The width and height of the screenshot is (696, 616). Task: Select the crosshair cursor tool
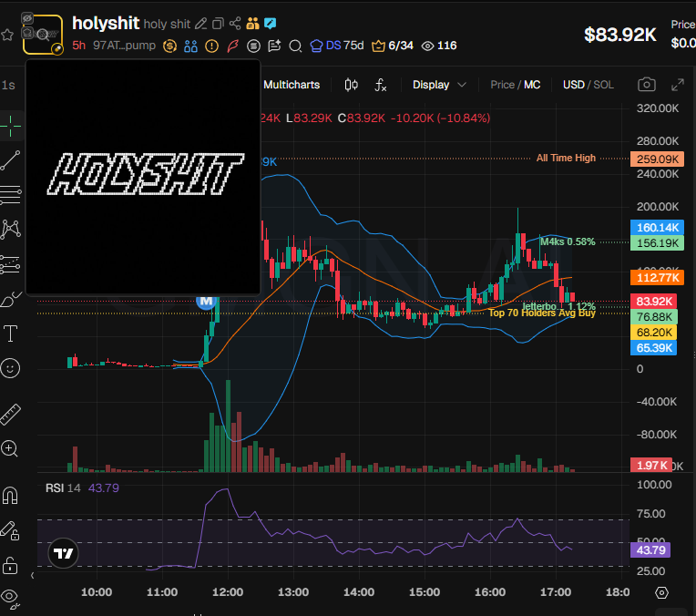[11, 126]
